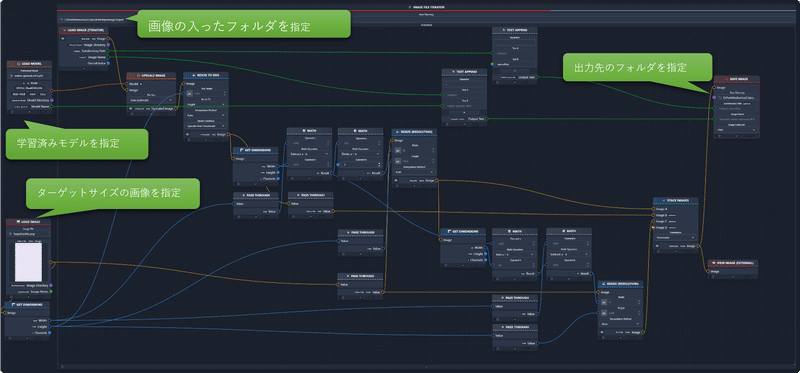Click the Save Image node header icon
800x373 pixels.
727,79
